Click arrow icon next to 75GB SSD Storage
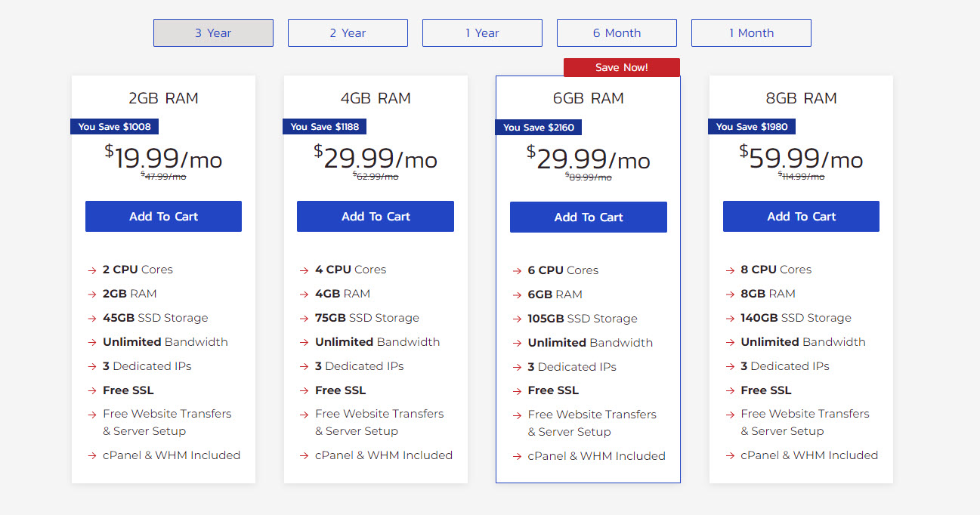 coord(304,319)
